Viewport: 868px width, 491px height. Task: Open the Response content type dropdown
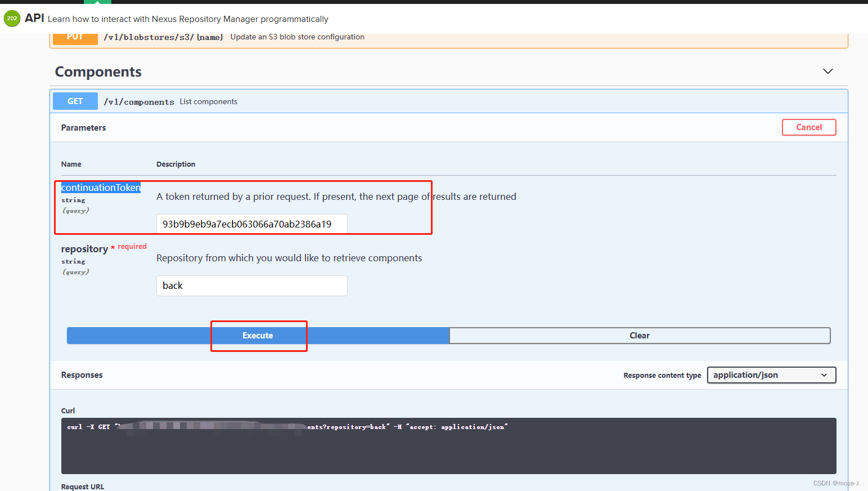[x=771, y=375]
